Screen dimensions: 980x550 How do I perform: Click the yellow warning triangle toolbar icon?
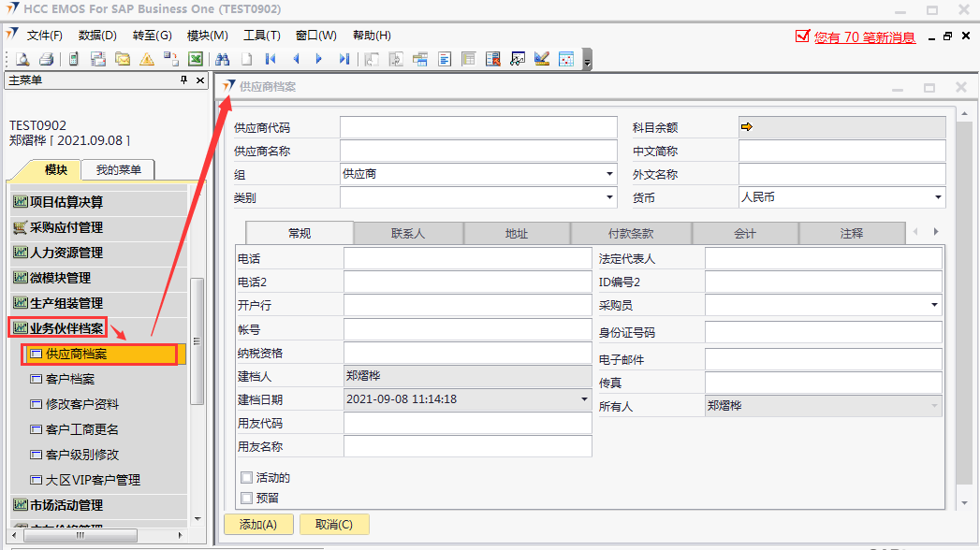pyautogui.click(x=146, y=59)
